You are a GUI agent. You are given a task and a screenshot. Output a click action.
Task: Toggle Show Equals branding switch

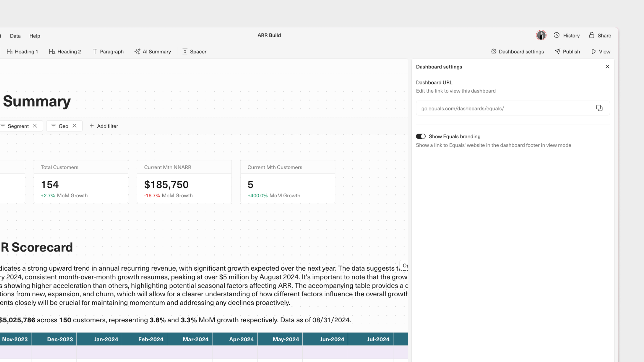[x=420, y=136]
